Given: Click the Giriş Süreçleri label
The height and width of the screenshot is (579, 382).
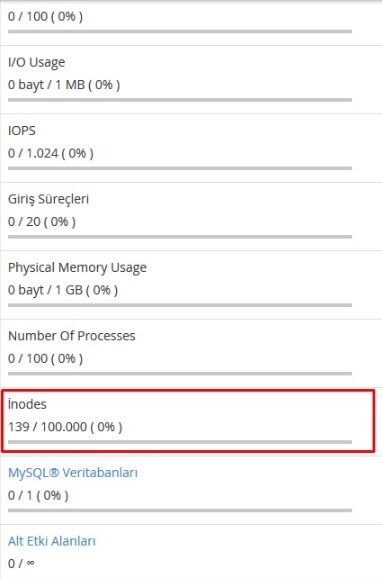Looking at the screenshot, I should (x=48, y=199).
